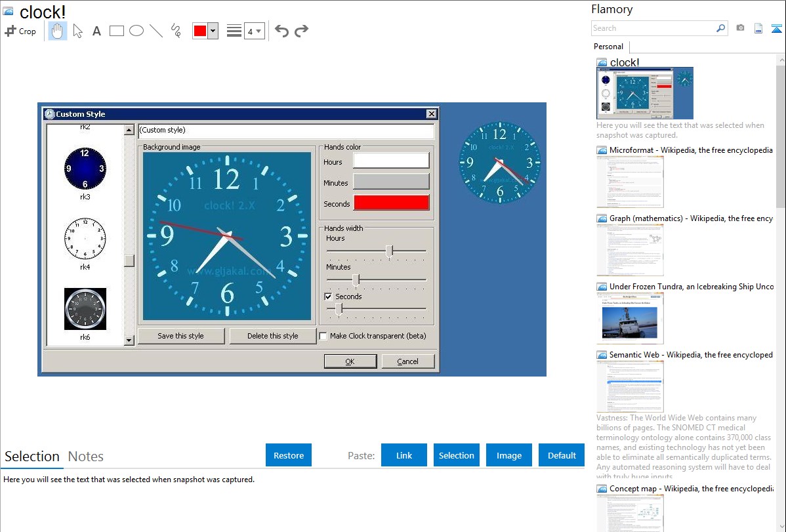This screenshot has width=786, height=532.
Task: Click the camera capture icon
Action: coord(740,28)
